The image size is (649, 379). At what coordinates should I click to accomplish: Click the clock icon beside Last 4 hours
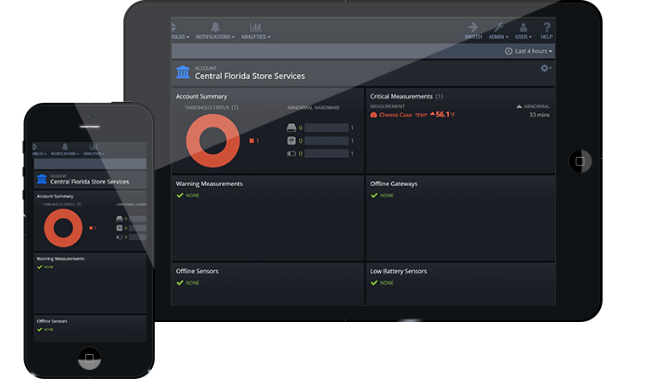(x=508, y=51)
